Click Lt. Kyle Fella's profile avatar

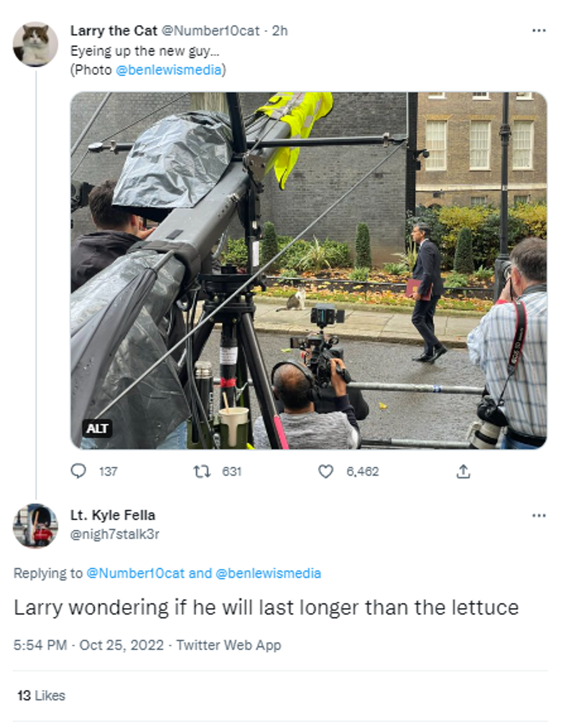click(x=35, y=526)
